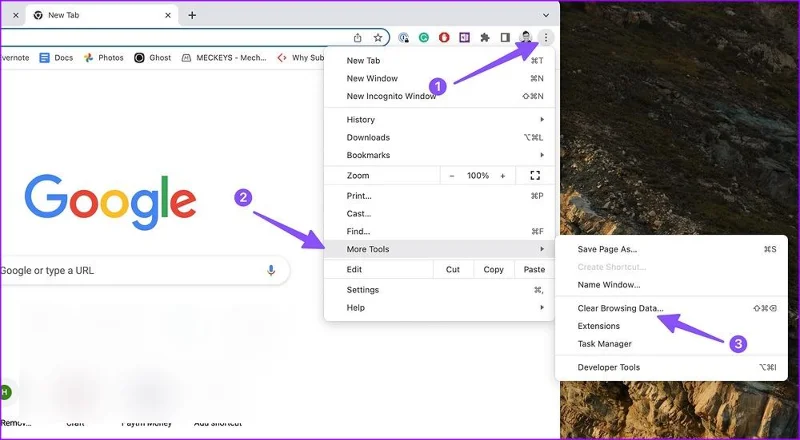Open the Ghost bookmark
Screen dimensions: 800x440
tap(153, 58)
